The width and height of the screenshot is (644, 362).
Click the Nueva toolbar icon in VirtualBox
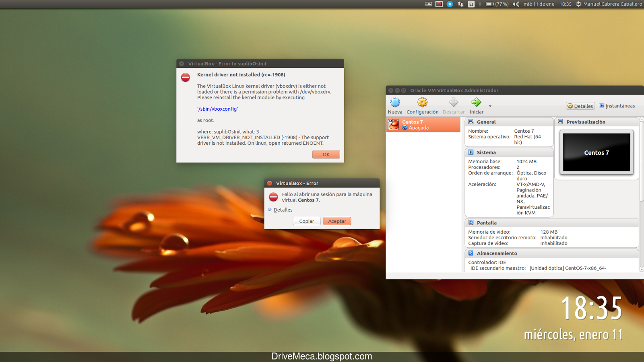tap(395, 102)
